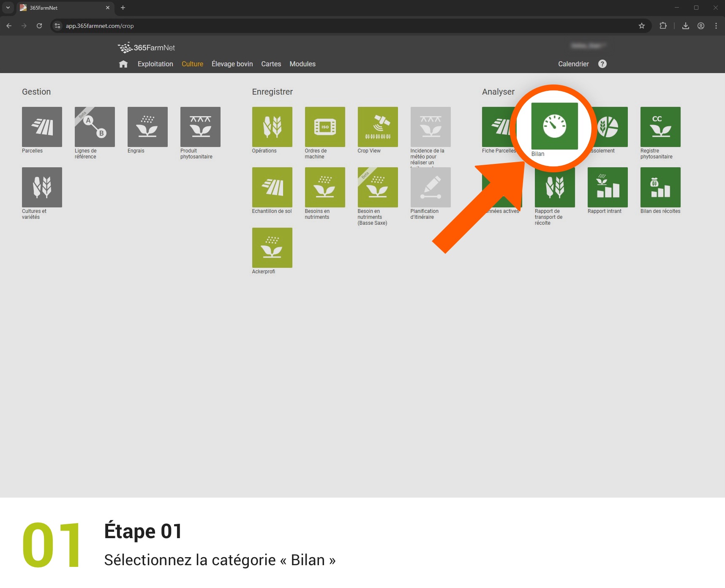Open the help question mark icon

tap(602, 64)
